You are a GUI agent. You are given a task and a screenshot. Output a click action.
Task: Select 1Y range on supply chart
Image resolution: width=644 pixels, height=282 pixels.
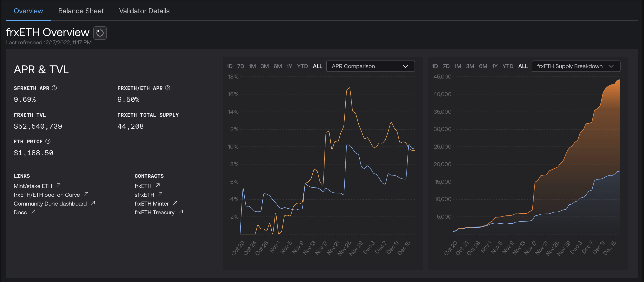tap(495, 66)
